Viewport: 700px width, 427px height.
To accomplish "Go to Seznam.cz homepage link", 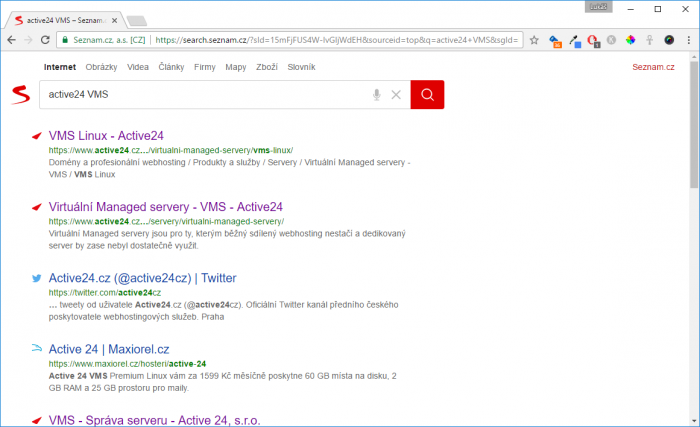I will [x=653, y=67].
